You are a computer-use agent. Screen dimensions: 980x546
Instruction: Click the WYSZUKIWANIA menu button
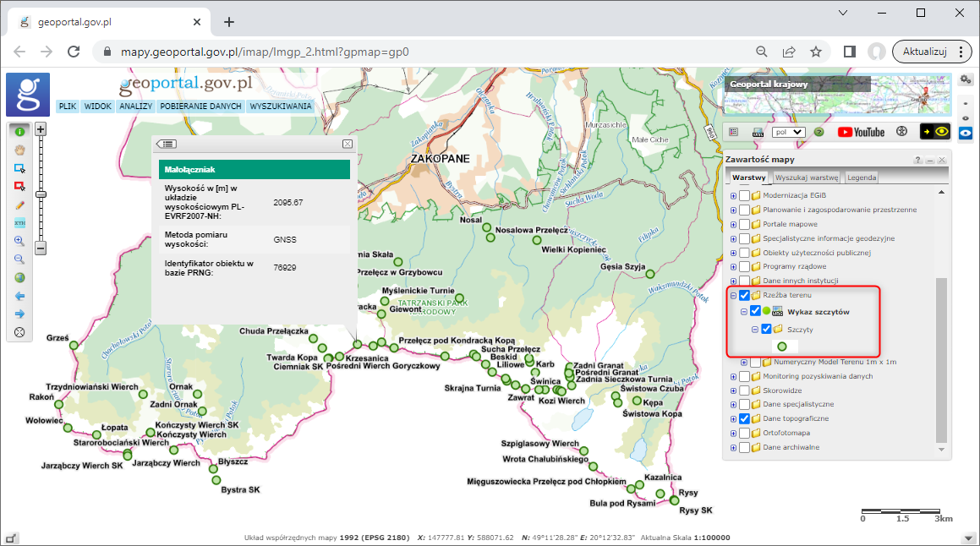(x=281, y=106)
